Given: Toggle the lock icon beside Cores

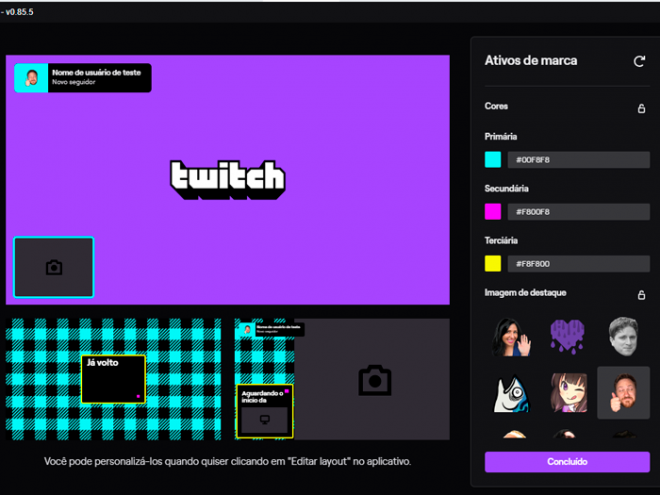Looking at the screenshot, I should coord(641,109).
